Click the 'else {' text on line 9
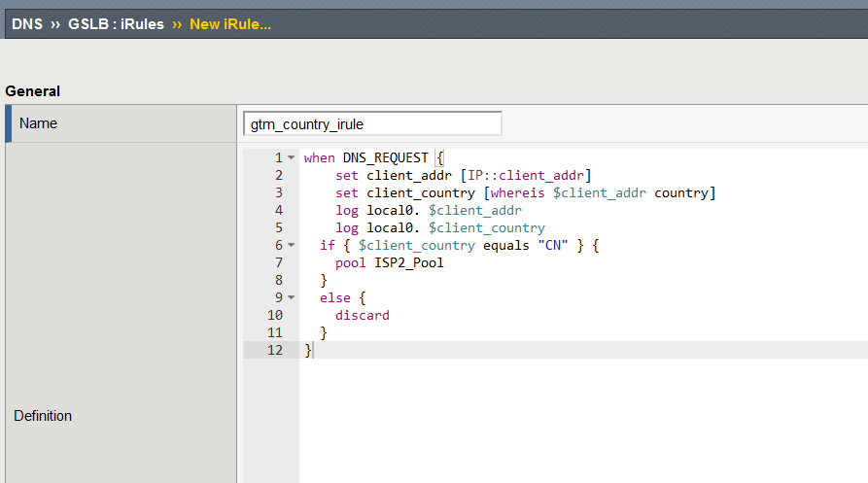This screenshot has width=868, height=483. pyautogui.click(x=343, y=298)
